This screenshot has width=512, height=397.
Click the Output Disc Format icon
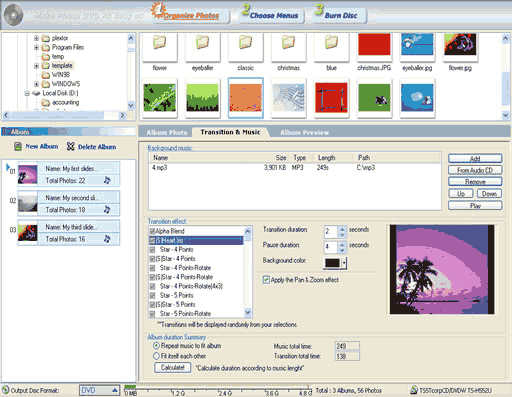(5, 390)
